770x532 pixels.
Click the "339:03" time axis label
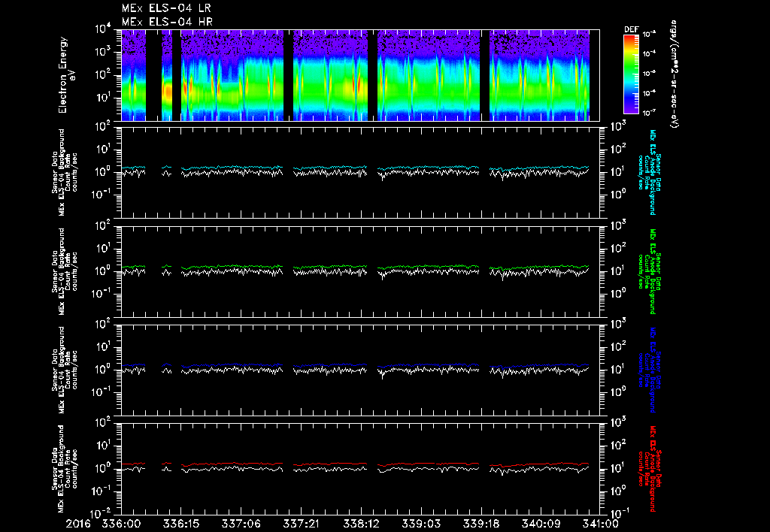tap(421, 524)
